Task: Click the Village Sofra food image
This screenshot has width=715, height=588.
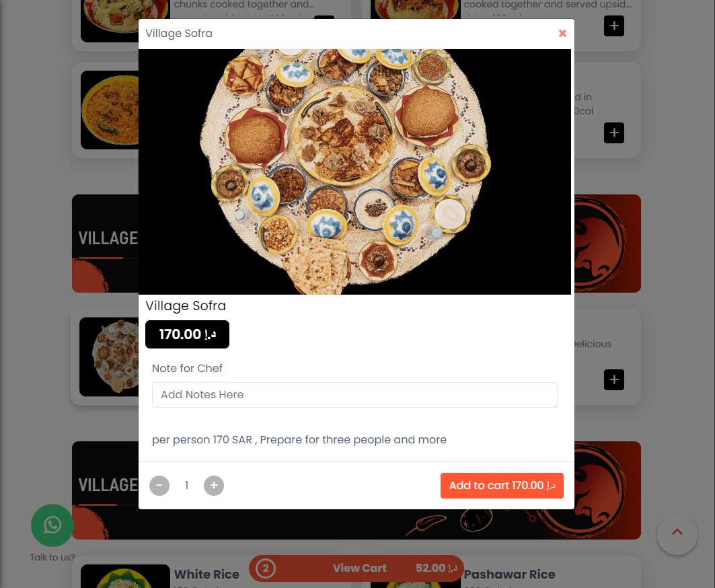Action: (x=354, y=172)
